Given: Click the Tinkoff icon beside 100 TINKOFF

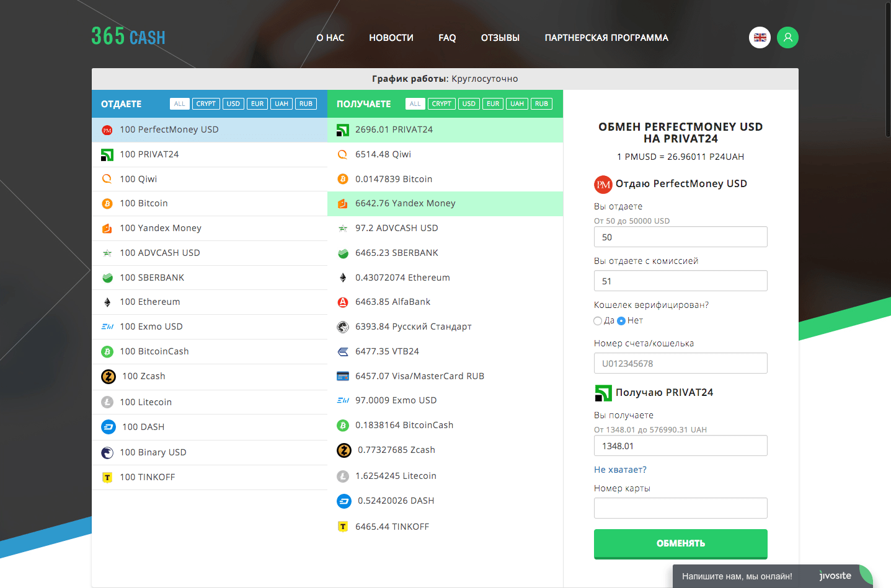Looking at the screenshot, I should pyautogui.click(x=107, y=478).
